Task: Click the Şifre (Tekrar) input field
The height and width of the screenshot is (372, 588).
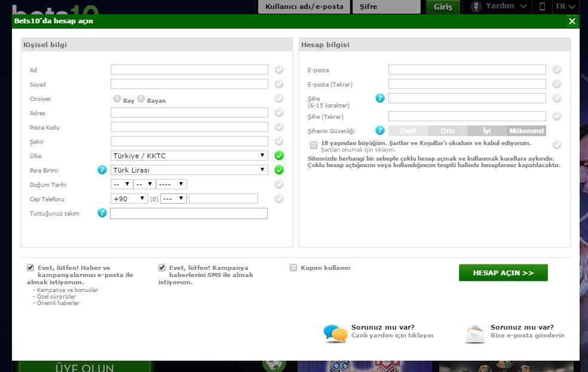Action: point(467,116)
